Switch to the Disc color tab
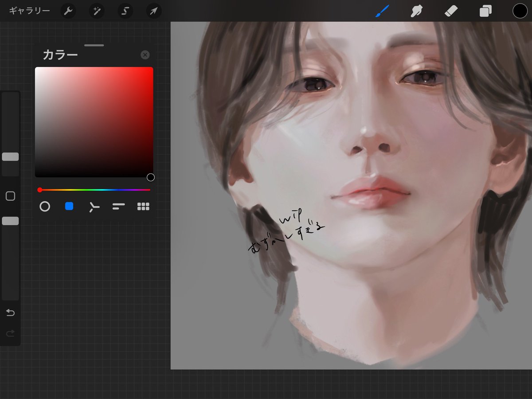This screenshot has width=532, height=399. tap(45, 206)
